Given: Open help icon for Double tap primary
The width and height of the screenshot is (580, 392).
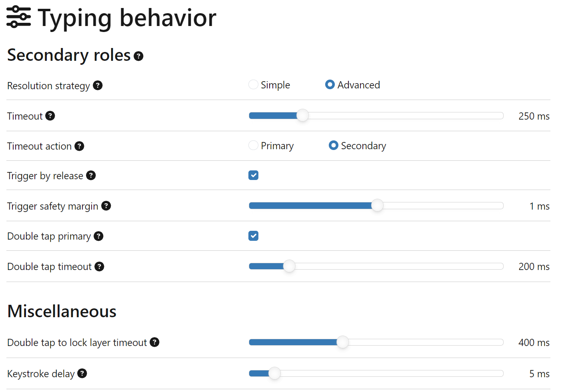Looking at the screenshot, I should tap(98, 236).
